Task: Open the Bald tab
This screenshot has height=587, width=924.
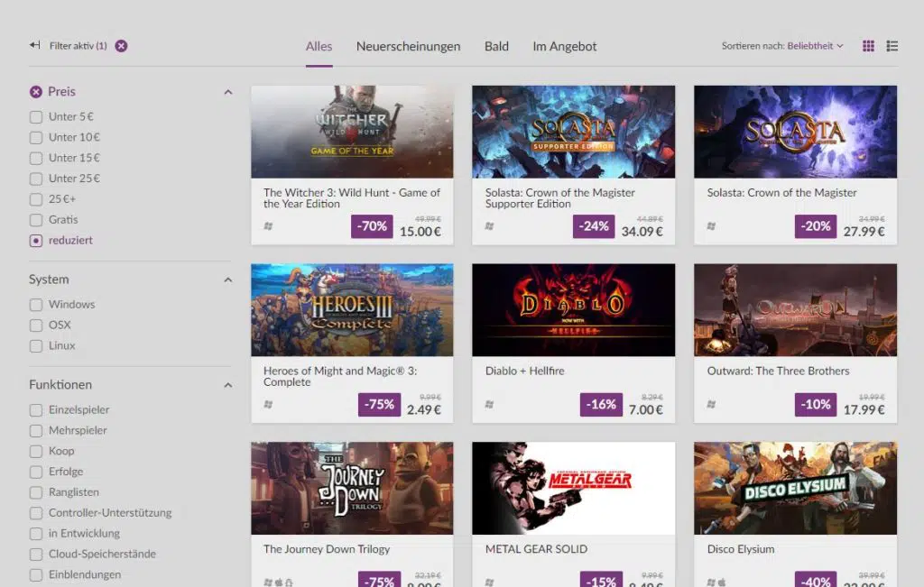Action: (497, 47)
